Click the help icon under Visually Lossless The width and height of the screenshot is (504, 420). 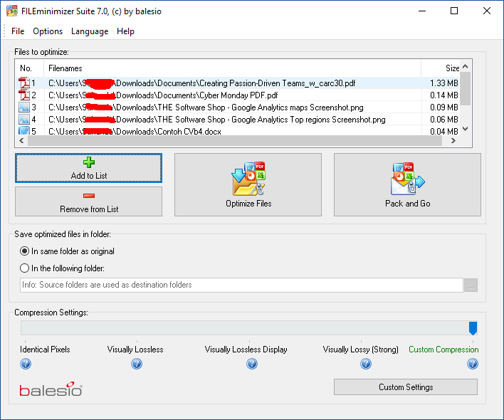click(x=137, y=364)
